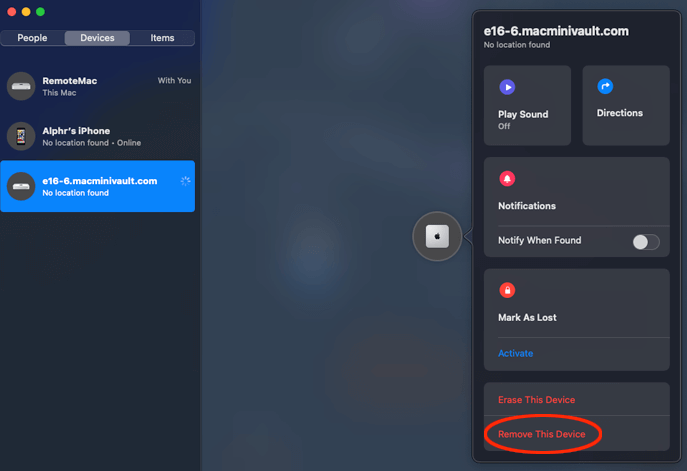Click the red Mark As Lost lock icon
Image resolution: width=687 pixels, height=471 pixels.
coord(507,290)
